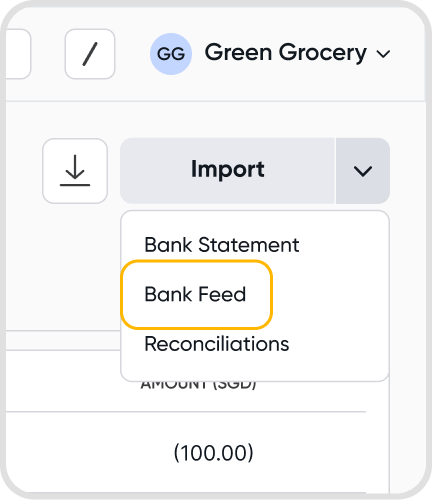Select Reconciliations from the Import menu
Image resolution: width=432 pixels, height=500 pixels.
tap(217, 344)
